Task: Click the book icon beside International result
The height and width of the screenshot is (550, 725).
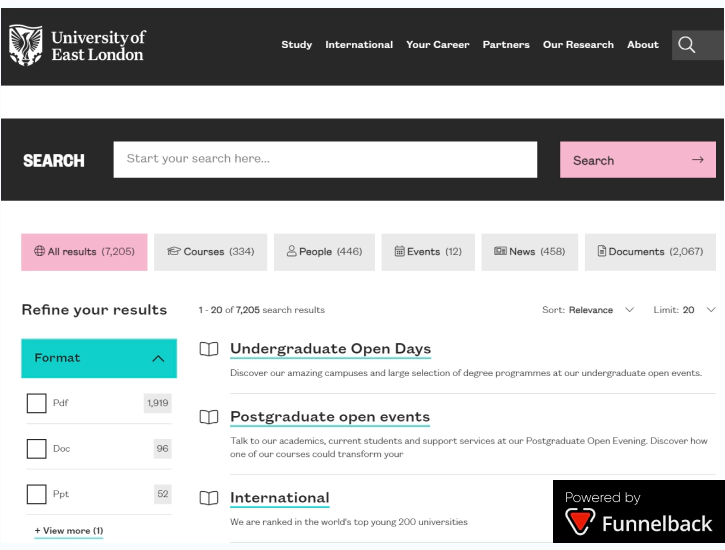Action: (208, 498)
